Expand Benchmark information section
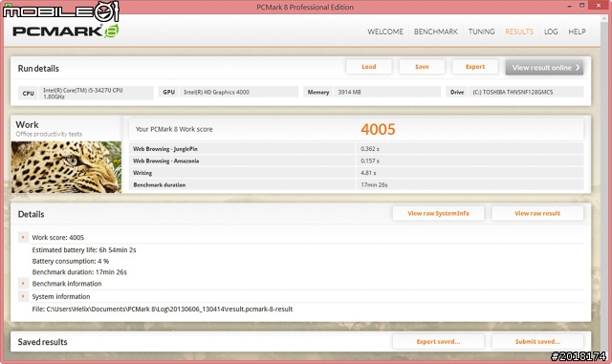The width and height of the screenshot is (612, 364). tap(23, 283)
